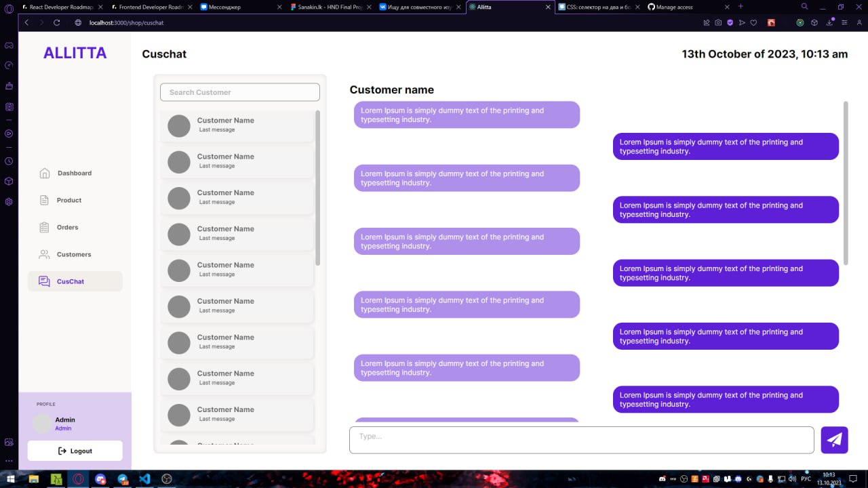The image size is (868, 488).
Task: Click the taskbar clock 10:13
Action: pos(829,479)
